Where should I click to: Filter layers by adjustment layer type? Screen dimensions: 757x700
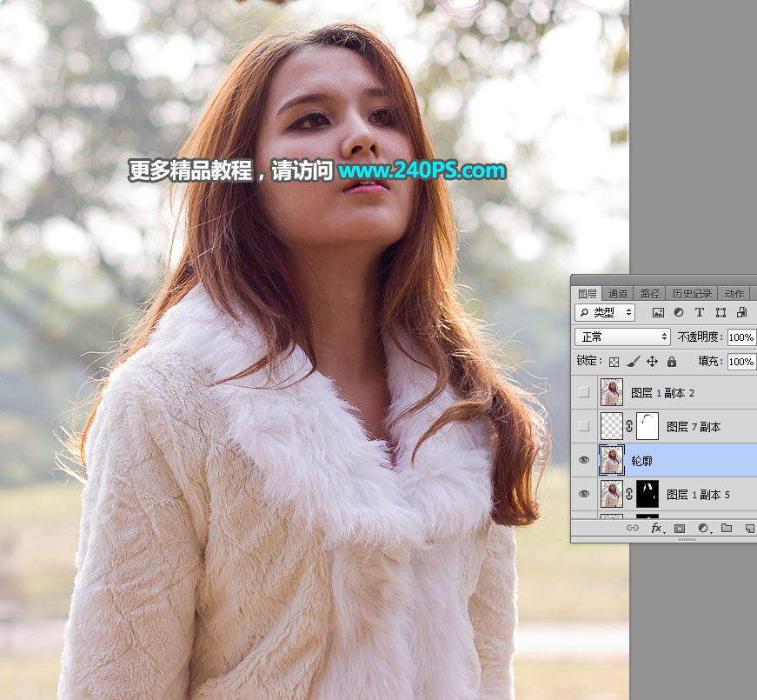point(679,312)
